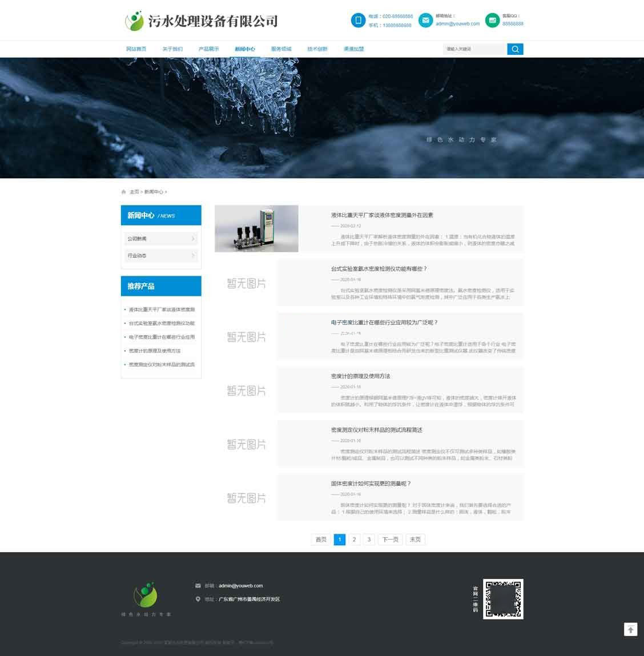Click the QR code image in footer
644x656 pixels.
[x=503, y=599]
